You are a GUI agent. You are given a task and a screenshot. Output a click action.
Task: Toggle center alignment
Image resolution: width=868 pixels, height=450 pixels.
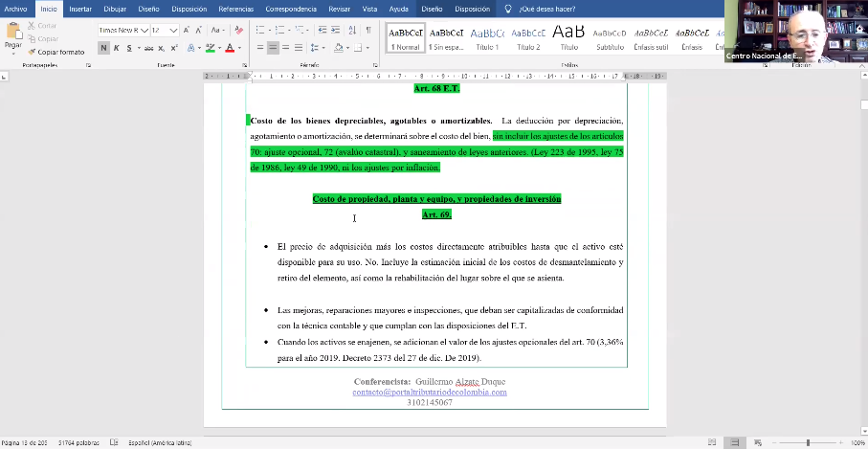[x=273, y=48]
